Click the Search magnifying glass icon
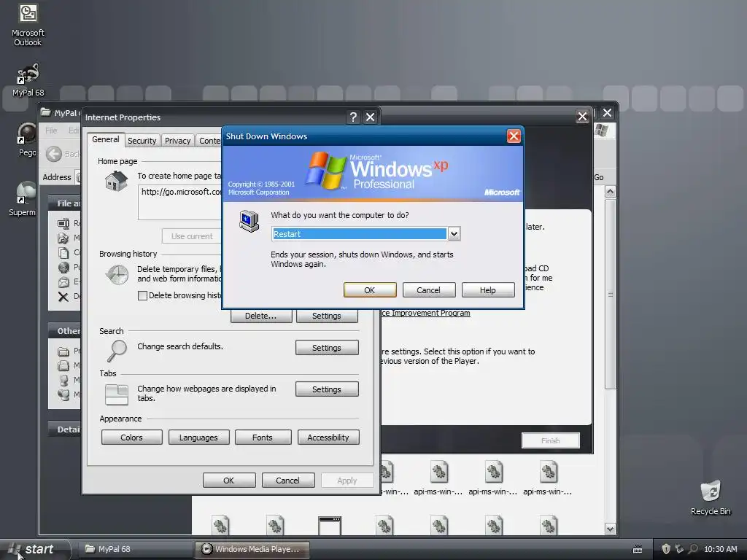747x560 pixels. 117,351
